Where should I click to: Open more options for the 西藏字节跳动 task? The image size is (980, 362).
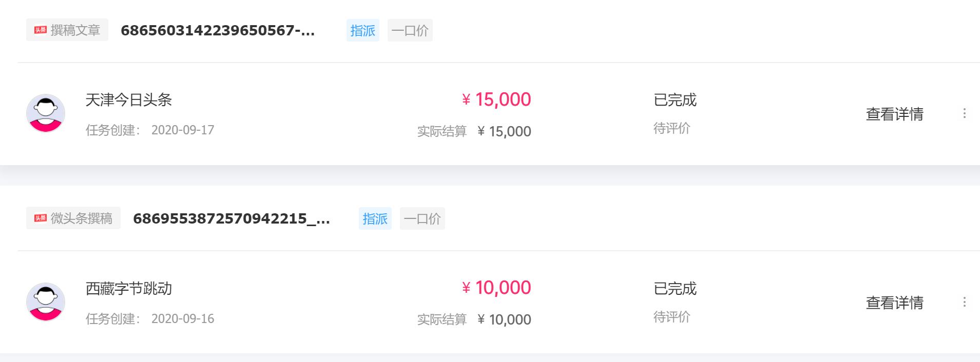coord(964,302)
